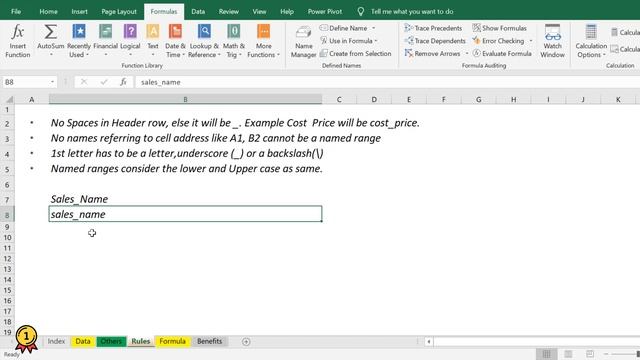Screen dimensions: 640x360
Task: Cancel entry with formula bar X
Action: (x=84, y=82)
